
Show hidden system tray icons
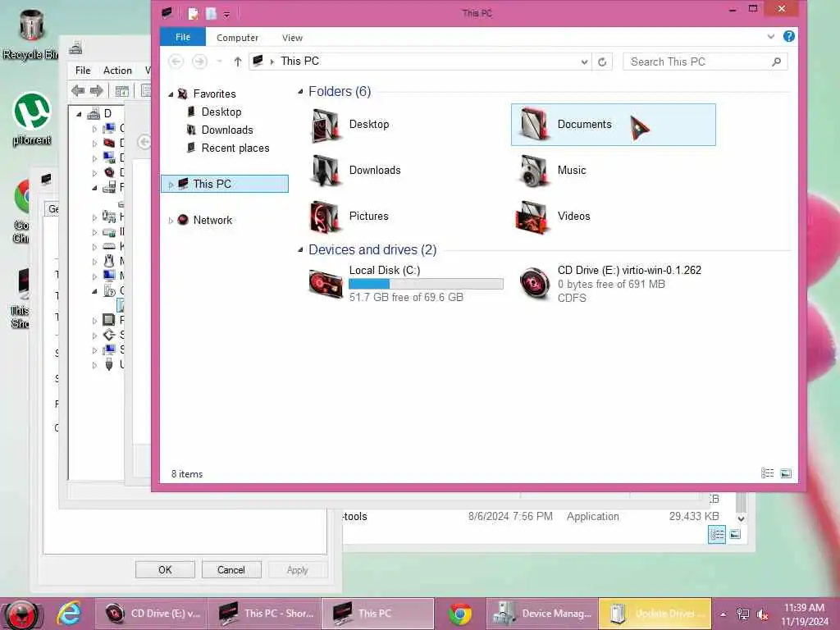tap(724, 614)
